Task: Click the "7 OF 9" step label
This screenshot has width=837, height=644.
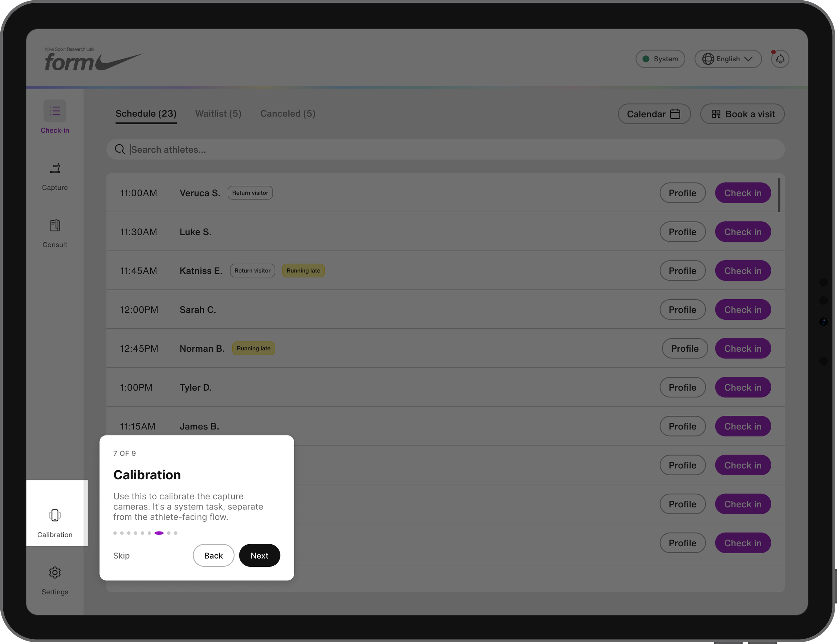Action: [125, 453]
